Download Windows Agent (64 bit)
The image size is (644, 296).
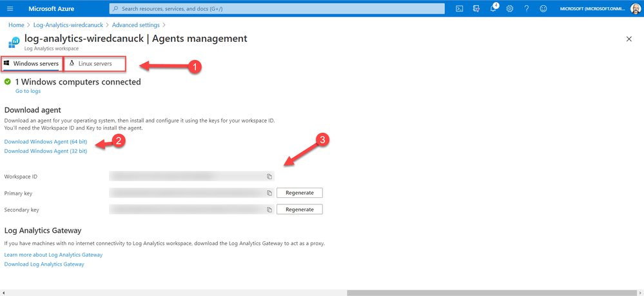click(46, 142)
